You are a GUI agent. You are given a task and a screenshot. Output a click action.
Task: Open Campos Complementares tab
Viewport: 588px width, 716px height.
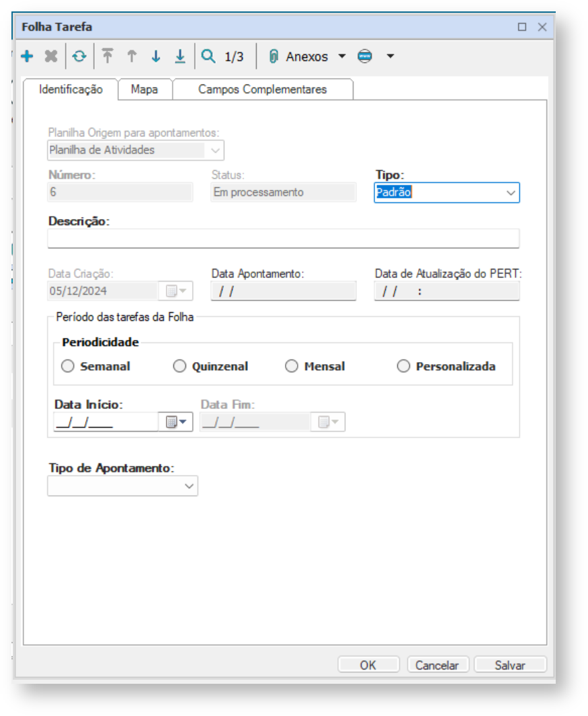click(262, 89)
